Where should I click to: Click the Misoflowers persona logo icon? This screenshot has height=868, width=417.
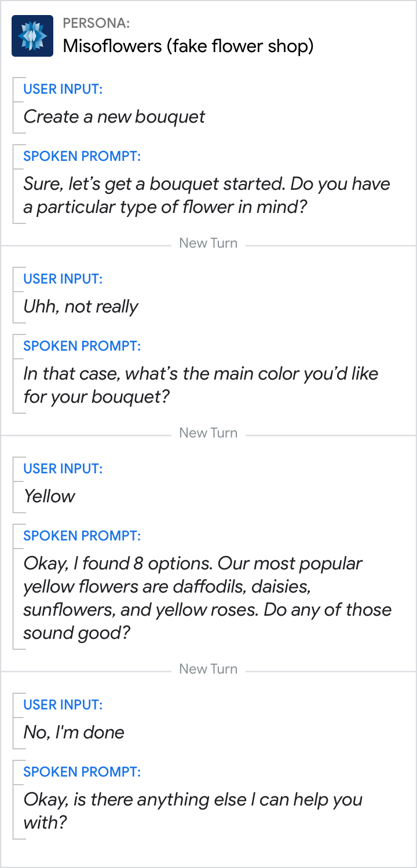(x=32, y=36)
